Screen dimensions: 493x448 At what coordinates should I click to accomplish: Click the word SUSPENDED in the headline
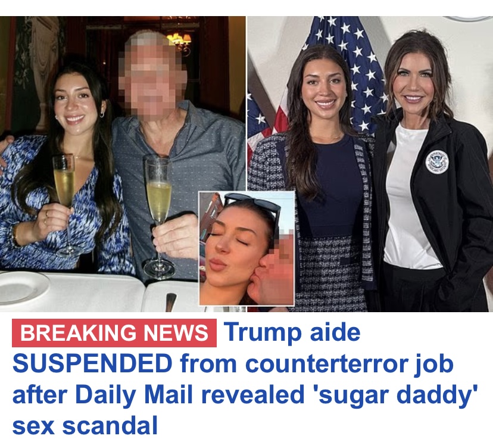pos(92,363)
